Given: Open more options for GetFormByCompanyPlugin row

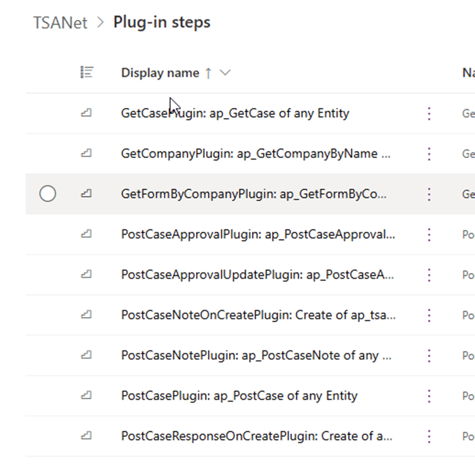Looking at the screenshot, I should pyautogui.click(x=429, y=194).
